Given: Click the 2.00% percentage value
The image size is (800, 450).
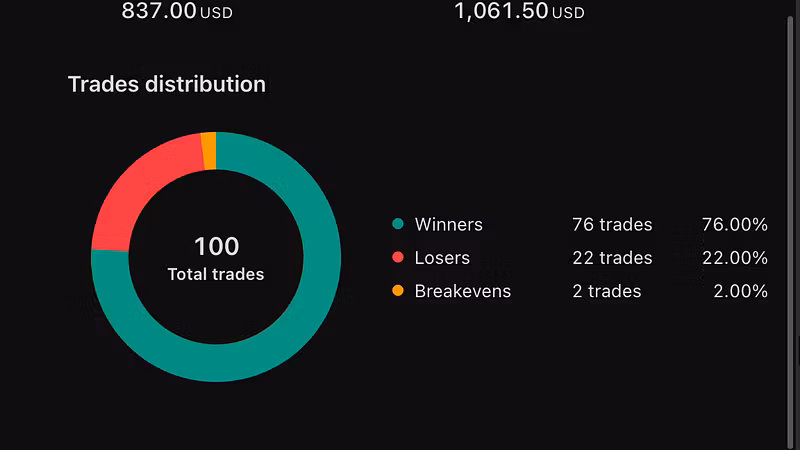Looking at the screenshot, I should 740,291.
